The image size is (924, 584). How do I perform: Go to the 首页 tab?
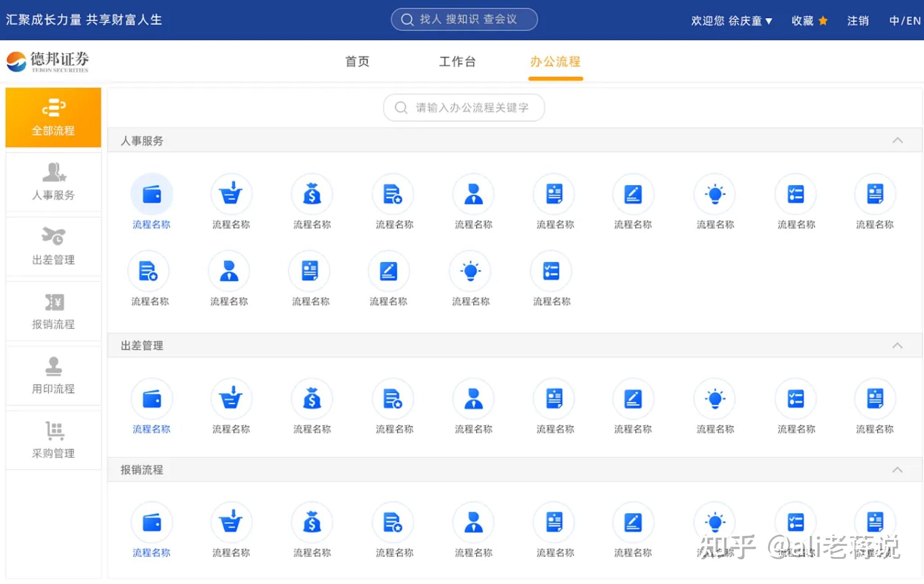tap(357, 62)
